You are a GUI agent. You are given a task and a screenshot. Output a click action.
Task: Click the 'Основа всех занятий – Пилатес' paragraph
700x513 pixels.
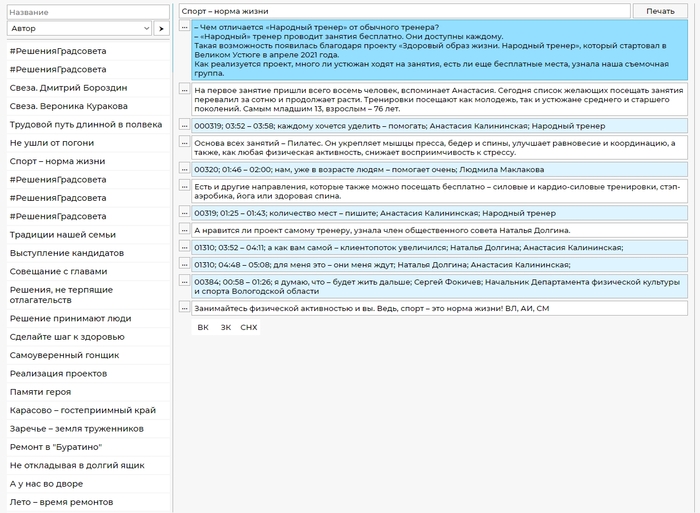pyautogui.click(x=439, y=148)
